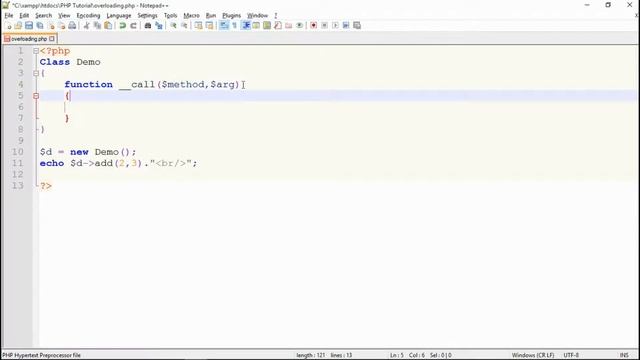Open the Run menu
This screenshot has width=640, height=360.
(211, 16)
